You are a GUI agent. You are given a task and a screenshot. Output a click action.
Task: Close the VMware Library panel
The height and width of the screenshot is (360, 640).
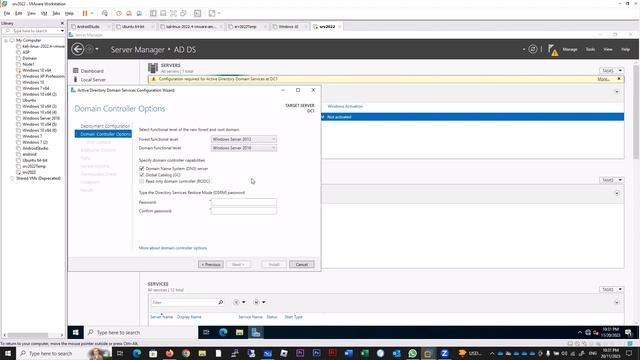point(62,23)
